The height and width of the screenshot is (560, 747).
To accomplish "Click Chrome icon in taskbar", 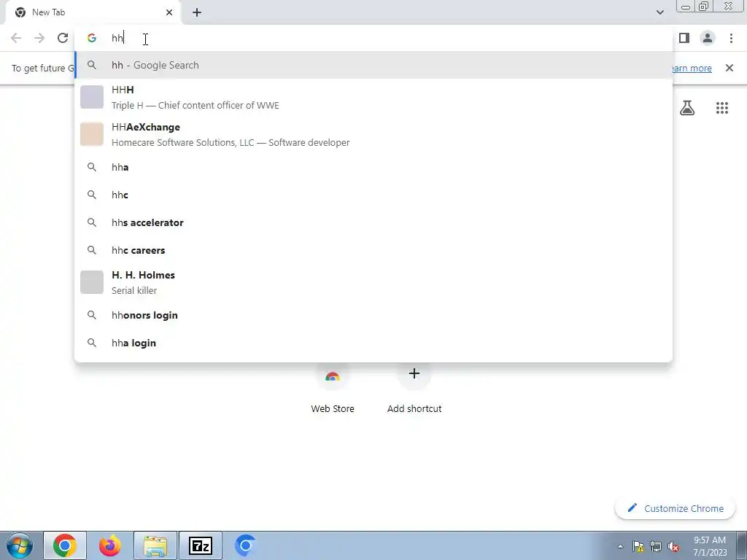I will click(x=65, y=545).
